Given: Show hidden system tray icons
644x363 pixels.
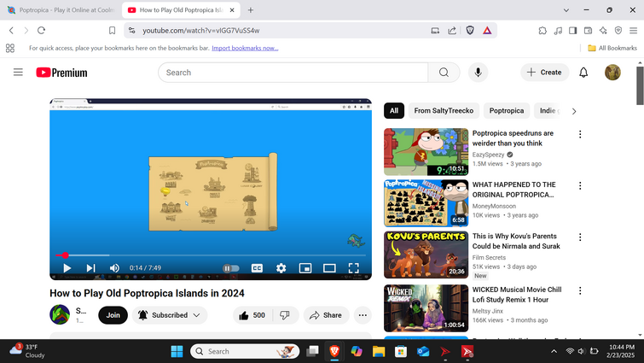Looking at the screenshot, I should coord(554,351).
